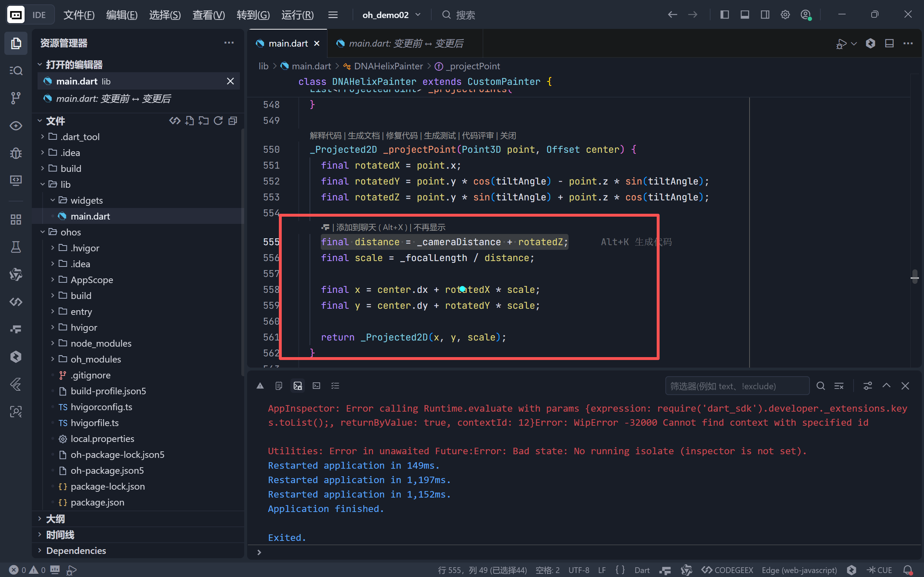Toggle the primary sidebar layout button

[x=724, y=15]
